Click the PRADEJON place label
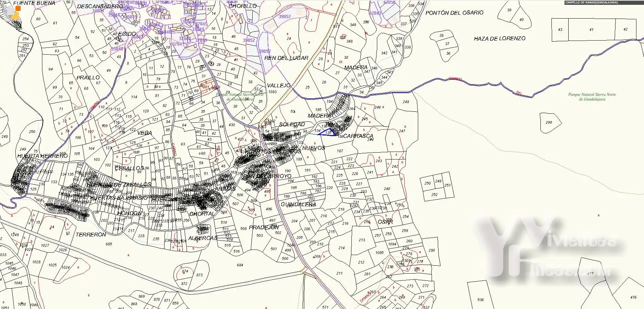644x309 pixels. [x=264, y=228]
